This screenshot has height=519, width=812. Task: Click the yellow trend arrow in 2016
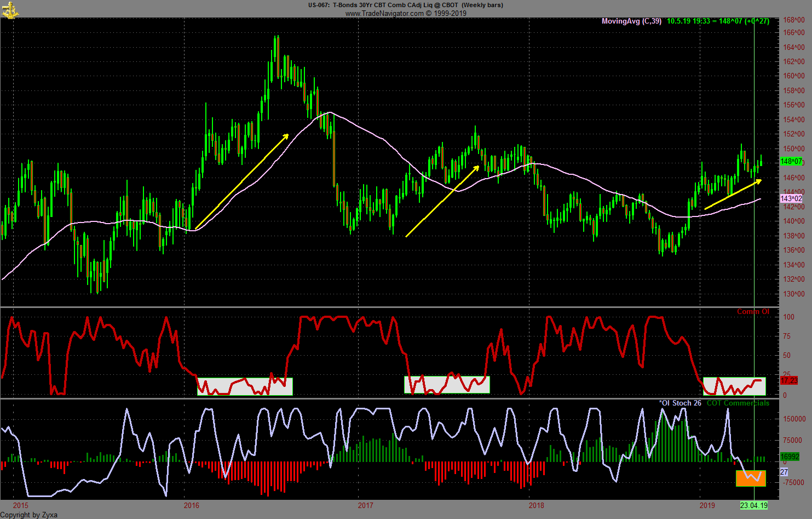(x=241, y=181)
